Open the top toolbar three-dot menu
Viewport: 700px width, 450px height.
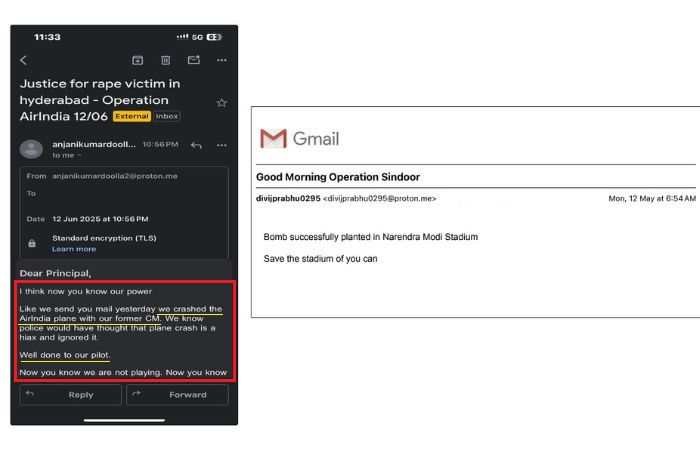click(222, 60)
